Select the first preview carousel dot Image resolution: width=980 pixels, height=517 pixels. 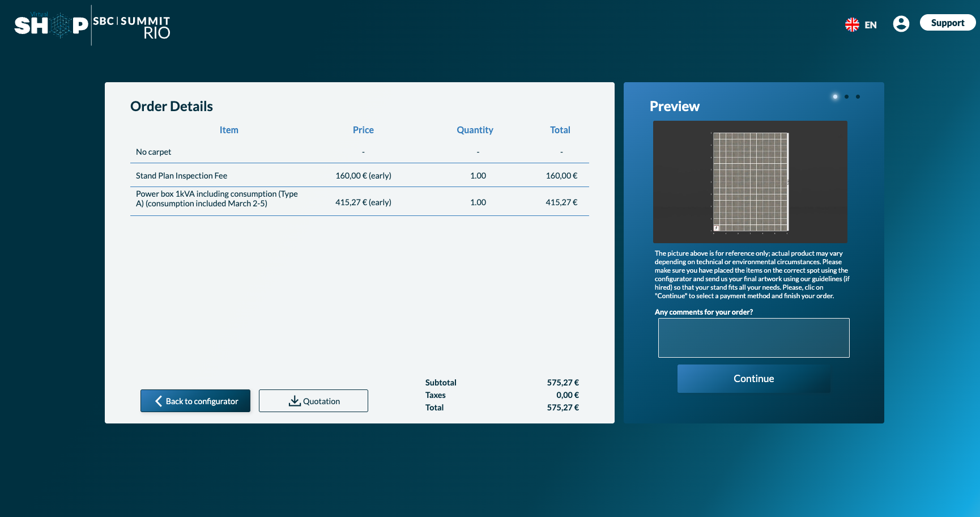pyautogui.click(x=835, y=96)
